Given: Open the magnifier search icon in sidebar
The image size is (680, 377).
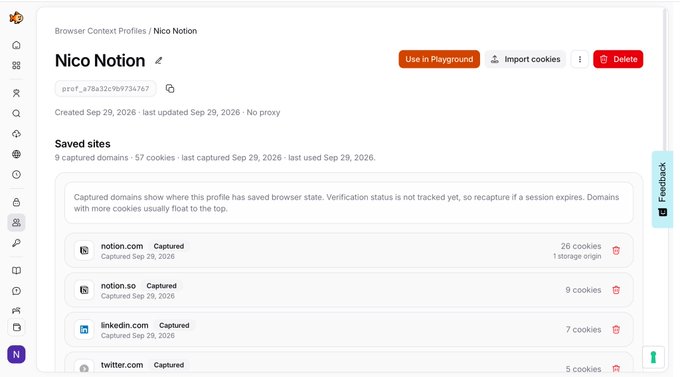Looking at the screenshot, I should (16, 114).
